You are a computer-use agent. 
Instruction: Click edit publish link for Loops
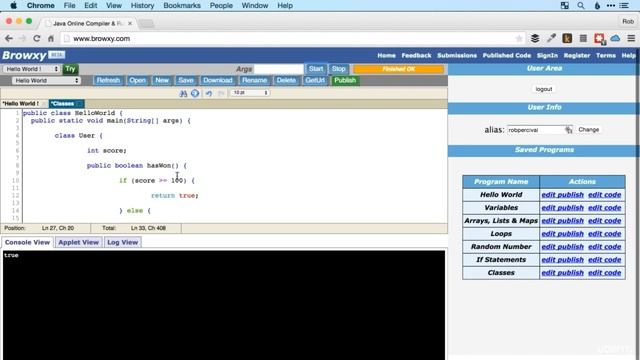click(x=562, y=234)
